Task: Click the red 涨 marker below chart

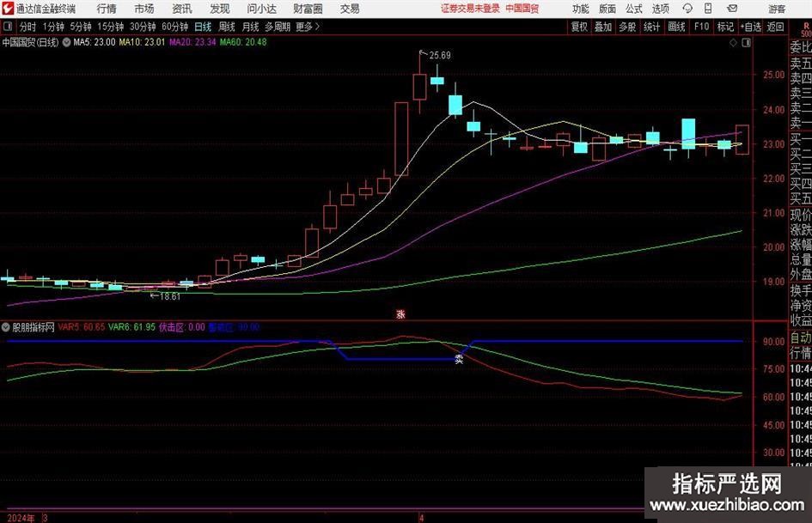Action: pyautogui.click(x=400, y=314)
